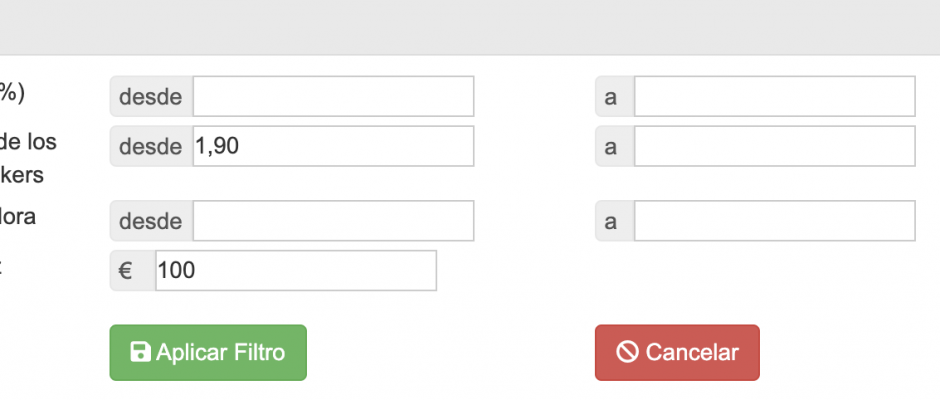Click the "lora" field label text
940x400 pixels.
[x=18, y=216]
